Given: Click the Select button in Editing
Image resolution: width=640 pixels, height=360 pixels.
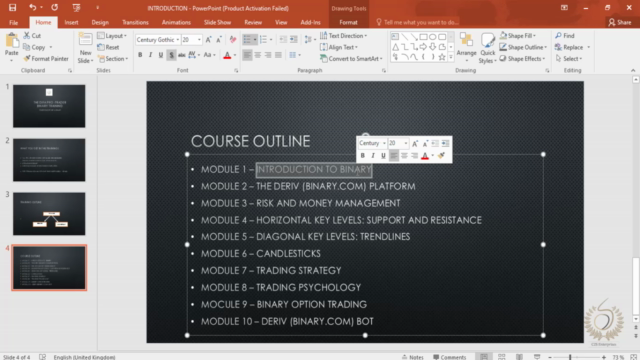Looking at the screenshot, I should click(569, 59).
